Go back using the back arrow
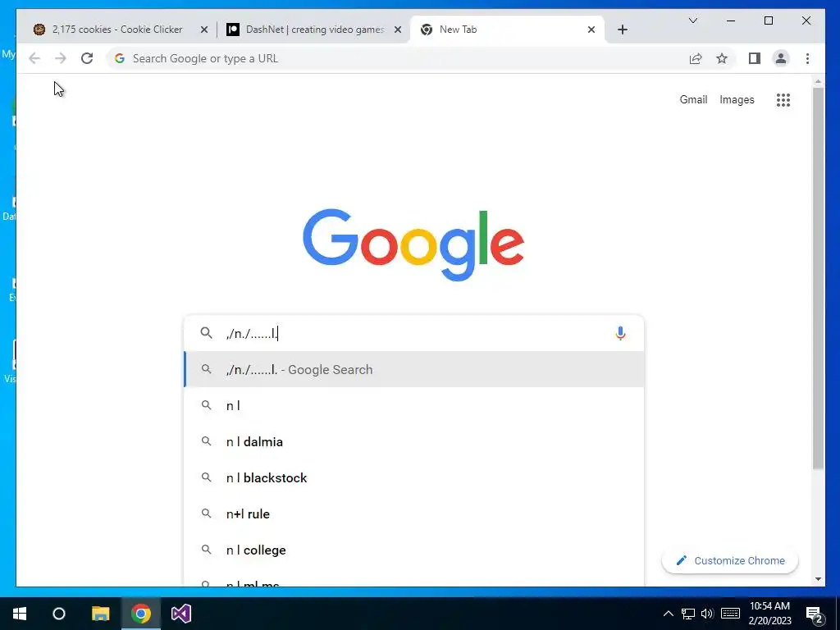The image size is (840, 630). (x=34, y=58)
